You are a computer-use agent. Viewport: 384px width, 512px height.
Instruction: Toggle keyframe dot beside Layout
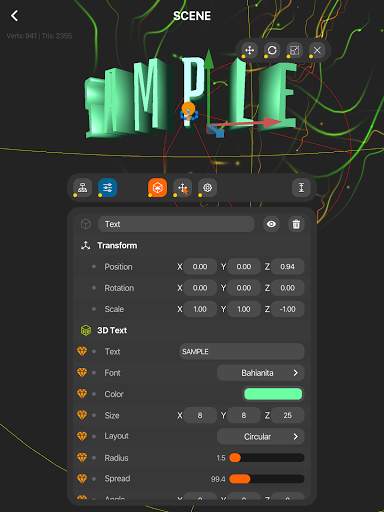point(94,436)
